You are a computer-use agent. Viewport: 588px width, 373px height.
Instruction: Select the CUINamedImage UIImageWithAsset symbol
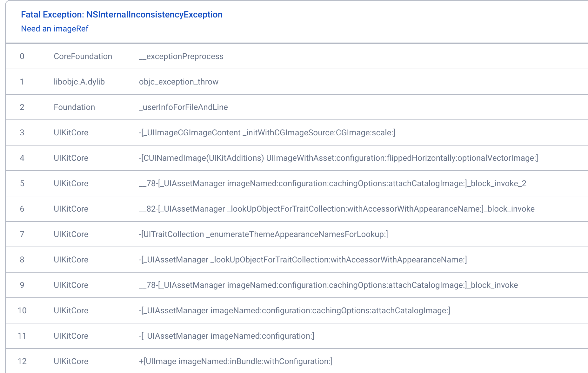[x=338, y=158]
